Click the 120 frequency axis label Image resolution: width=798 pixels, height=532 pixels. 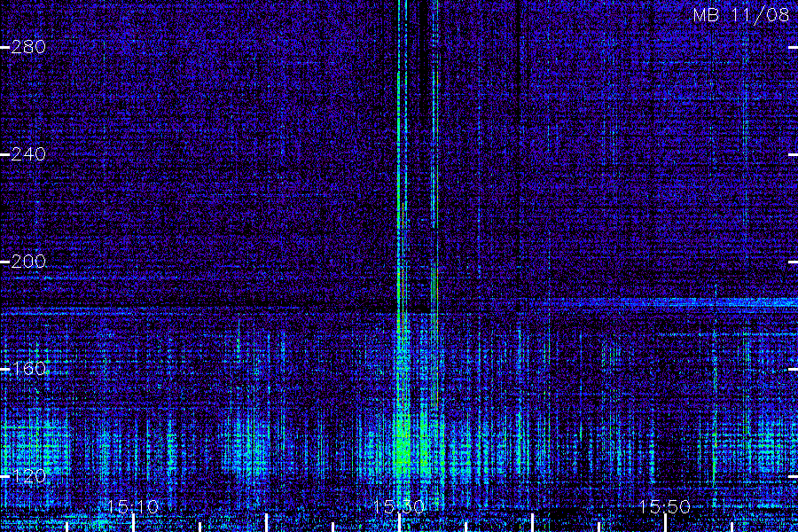28,476
